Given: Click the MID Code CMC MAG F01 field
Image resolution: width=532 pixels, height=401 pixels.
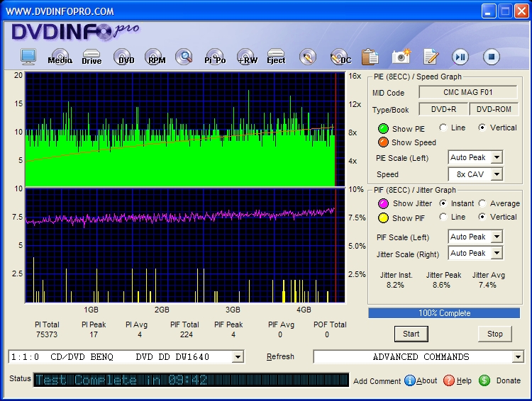Looking at the screenshot, I should tap(468, 92).
